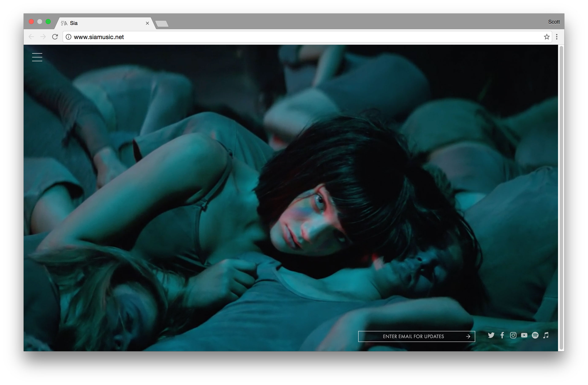Open Sia's YouTube channel icon

click(x=524, y=335)
